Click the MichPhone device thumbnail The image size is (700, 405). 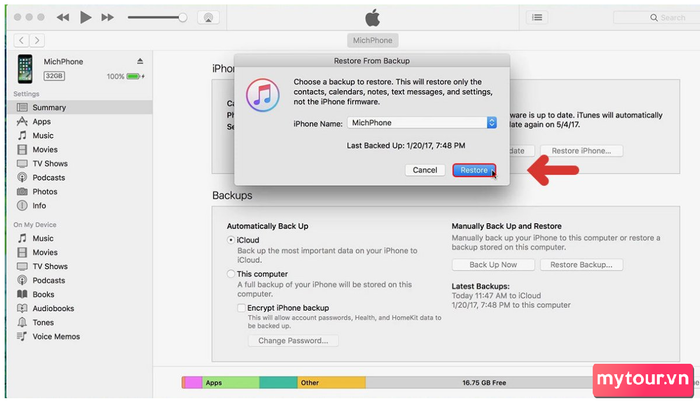(25, 69)
